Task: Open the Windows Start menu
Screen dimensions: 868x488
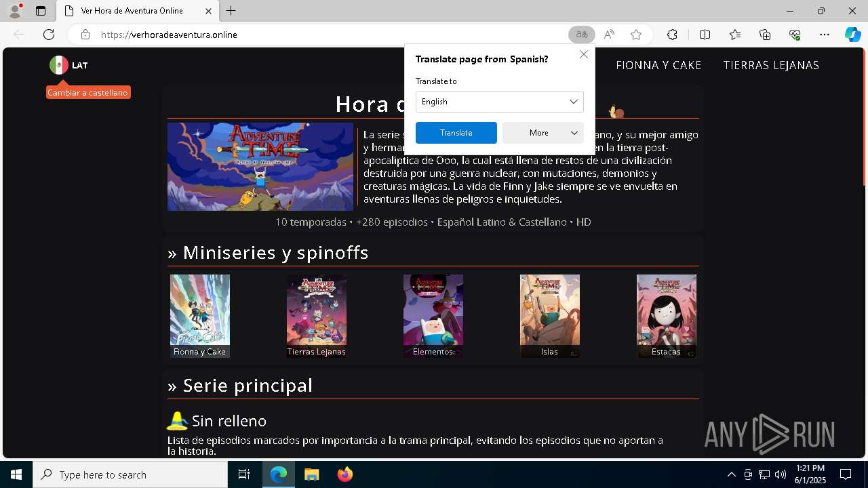Action: pyautogui.click(x=16, y=474)
